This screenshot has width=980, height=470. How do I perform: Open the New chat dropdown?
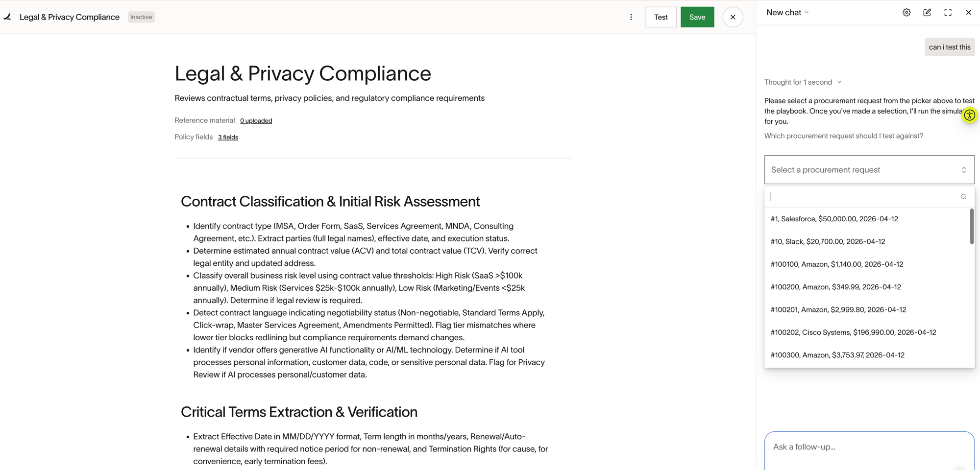[787, 13]
